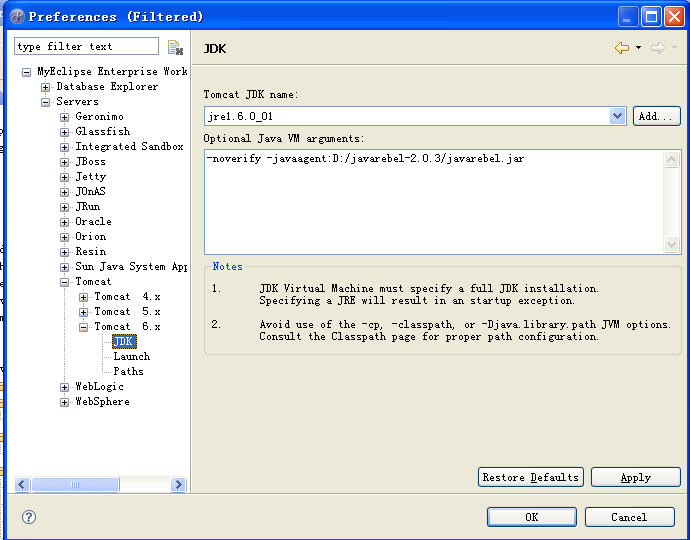Click tree horizontal scrollbar right arrow
The image size is (690, 540).
(178, 485)
